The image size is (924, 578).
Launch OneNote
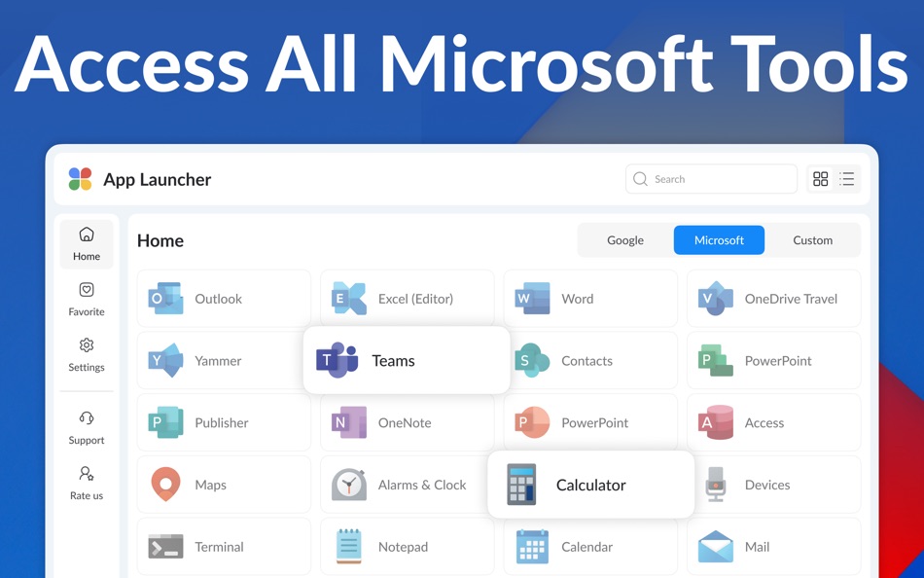408,422
